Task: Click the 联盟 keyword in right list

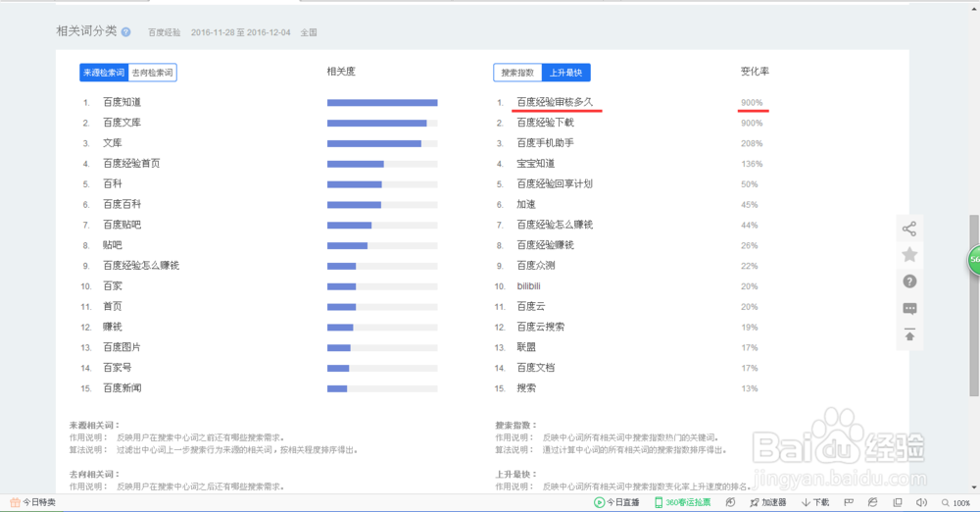Action: pos(526,347)
